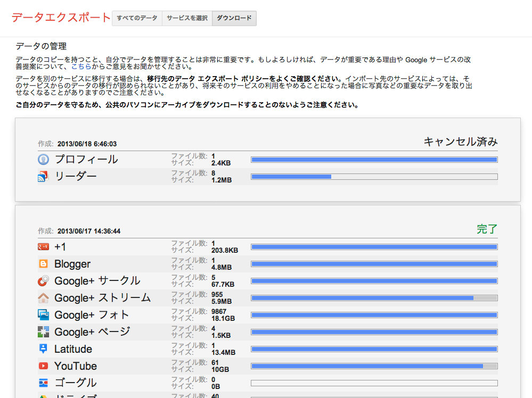Switch to the サービスを選択 tab
This screenshot has width=532, height=398.
pos(187,18)
